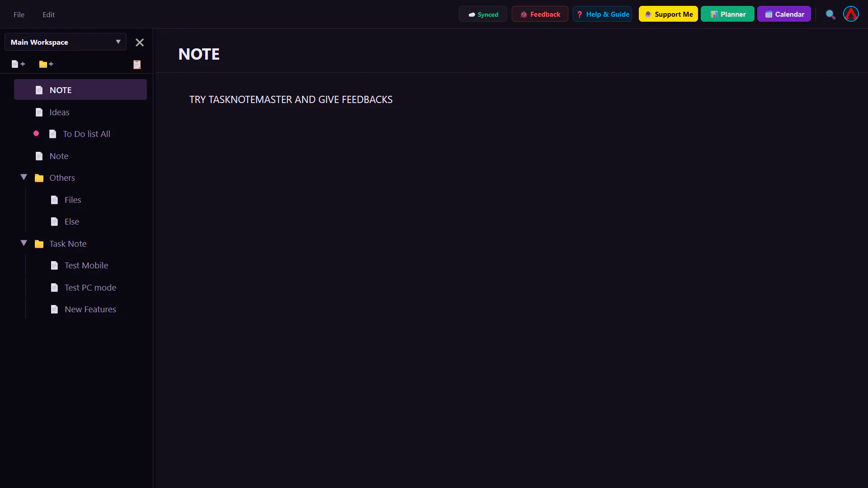Open the Test Mobile note

click(x=86, y=265)
